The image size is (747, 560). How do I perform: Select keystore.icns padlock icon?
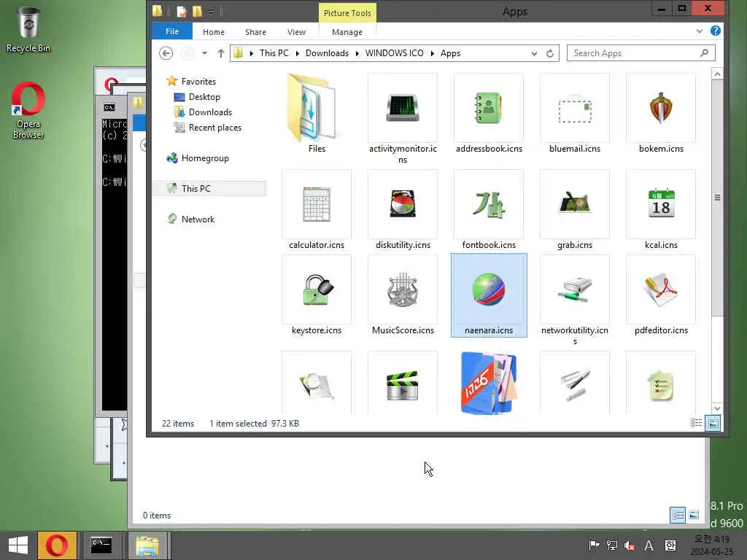pos(318,289)
